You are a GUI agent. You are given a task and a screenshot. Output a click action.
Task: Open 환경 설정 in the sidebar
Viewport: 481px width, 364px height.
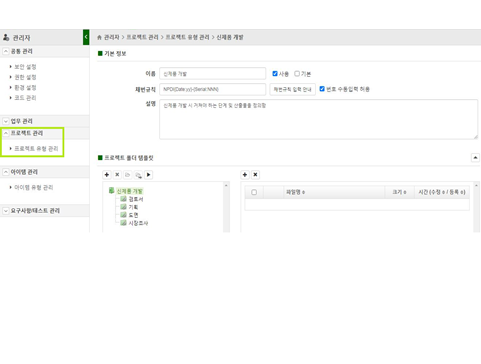tap(25, 87)
